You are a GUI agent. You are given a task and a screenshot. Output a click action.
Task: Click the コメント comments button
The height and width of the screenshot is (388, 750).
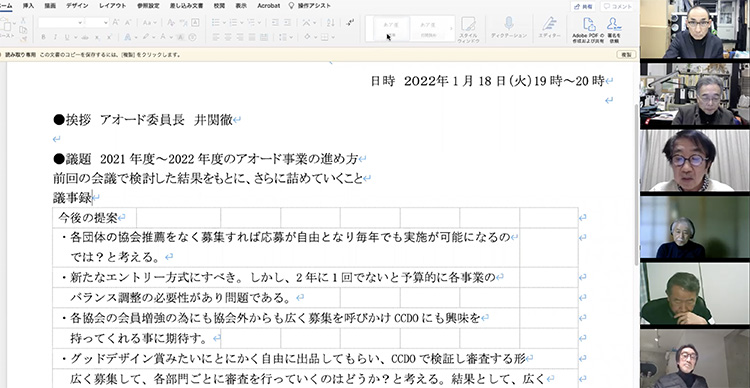tap(618, 7)
